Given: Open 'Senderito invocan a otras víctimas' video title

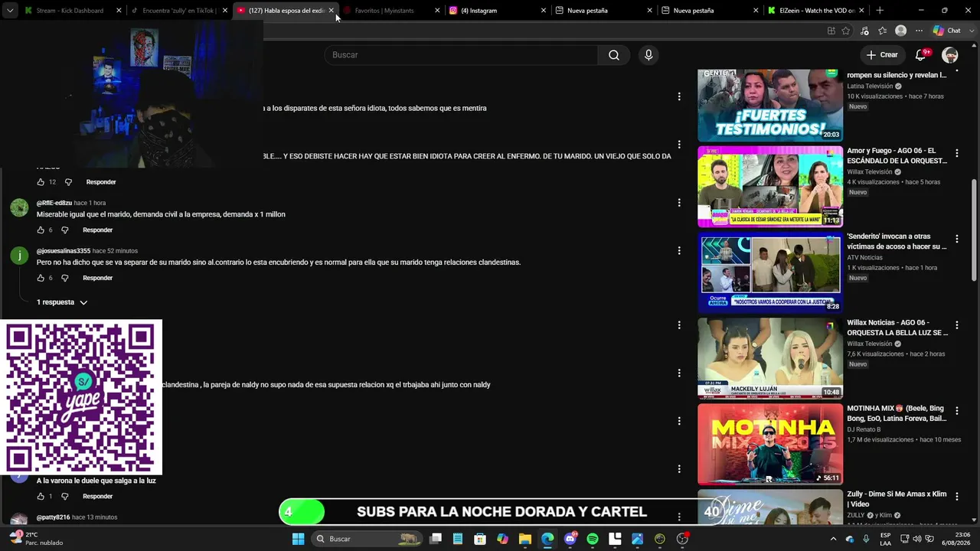Looking at the screenshot, I should pos(897,242).
